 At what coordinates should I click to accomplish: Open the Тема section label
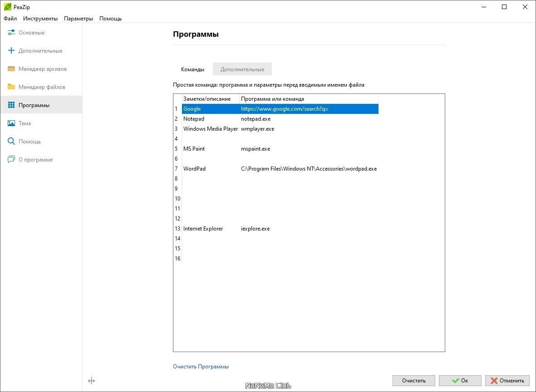(25, 123)
